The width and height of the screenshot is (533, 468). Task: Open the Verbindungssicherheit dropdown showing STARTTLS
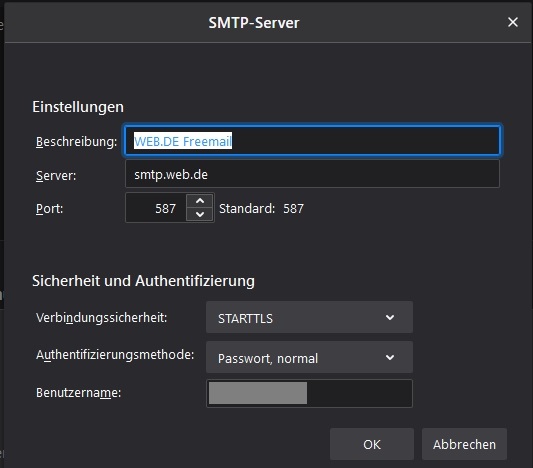click(309, 317)
